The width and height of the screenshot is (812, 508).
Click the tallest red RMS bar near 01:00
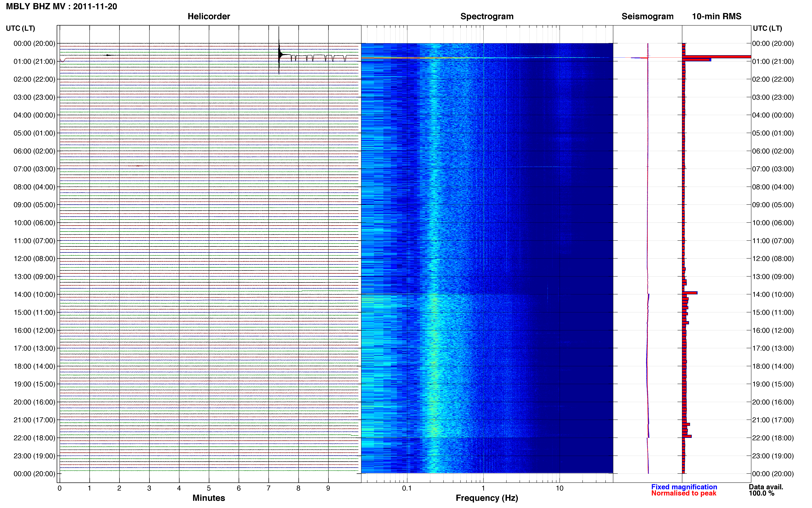click(x=716, y=56)
